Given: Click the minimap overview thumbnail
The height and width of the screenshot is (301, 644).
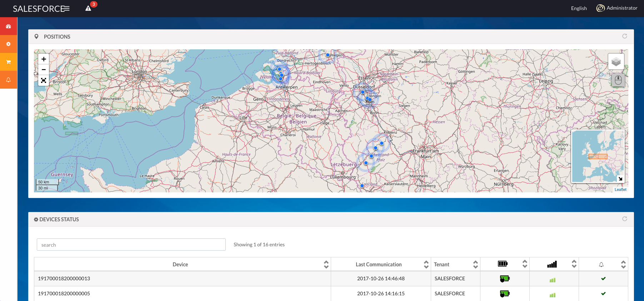Looking at the screenshot, I should [x=598, y=156].
